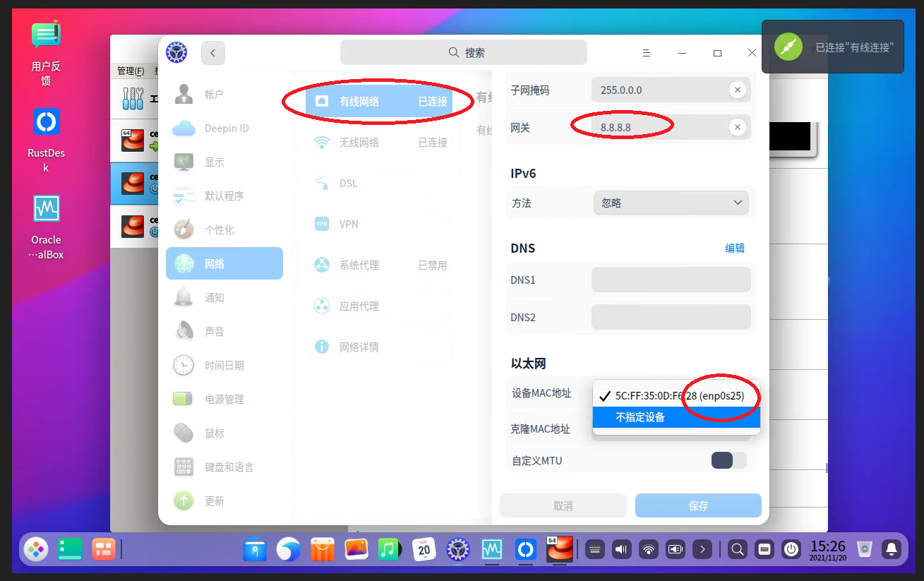Open the 通知 notification settings
This screenshot has height=581, width=924.
(x=224, y=297)
